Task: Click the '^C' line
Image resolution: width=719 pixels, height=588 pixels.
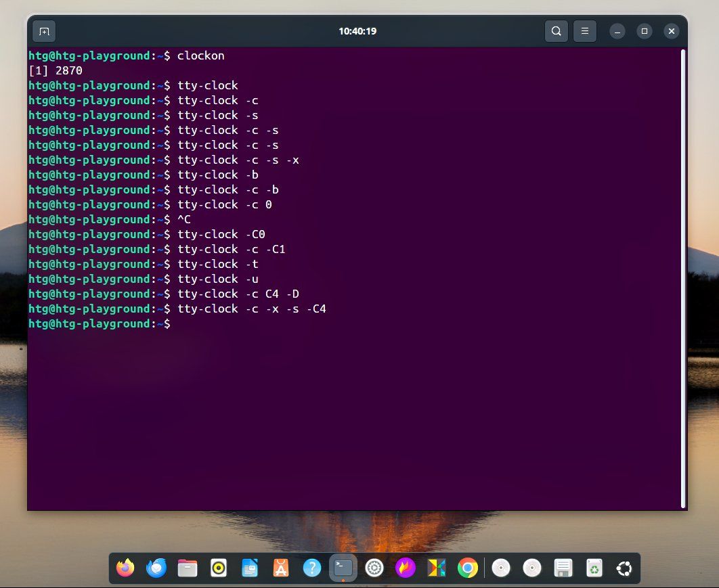Action: (110, 219)
